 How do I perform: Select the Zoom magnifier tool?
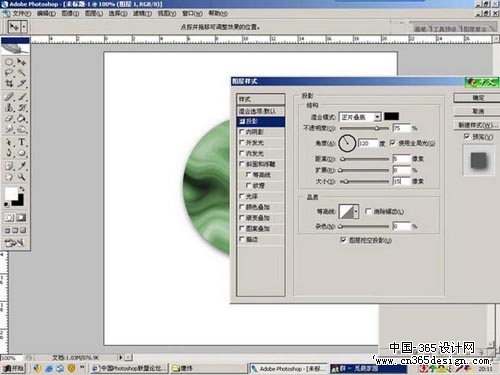22,177
